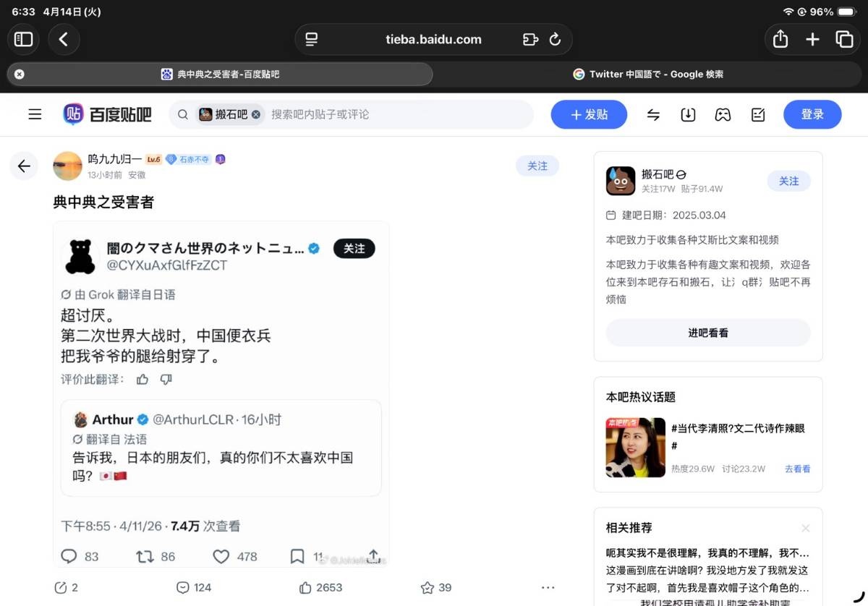The height and width of the screenshot is (606, 868).
Task: Go back using the post's left arrow
Action: coord(24,166)
